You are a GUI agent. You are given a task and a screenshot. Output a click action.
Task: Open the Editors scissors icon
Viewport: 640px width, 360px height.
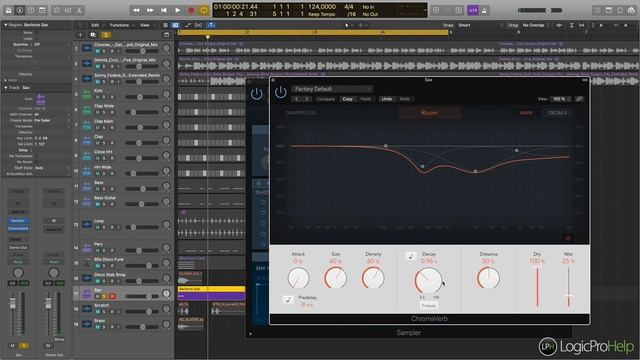coord(79,10)
